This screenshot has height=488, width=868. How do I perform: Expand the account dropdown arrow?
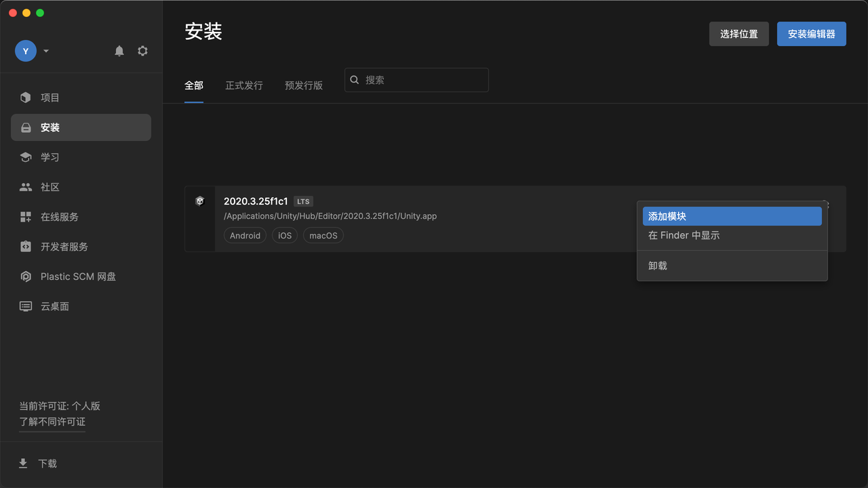(x=46, y=51)
